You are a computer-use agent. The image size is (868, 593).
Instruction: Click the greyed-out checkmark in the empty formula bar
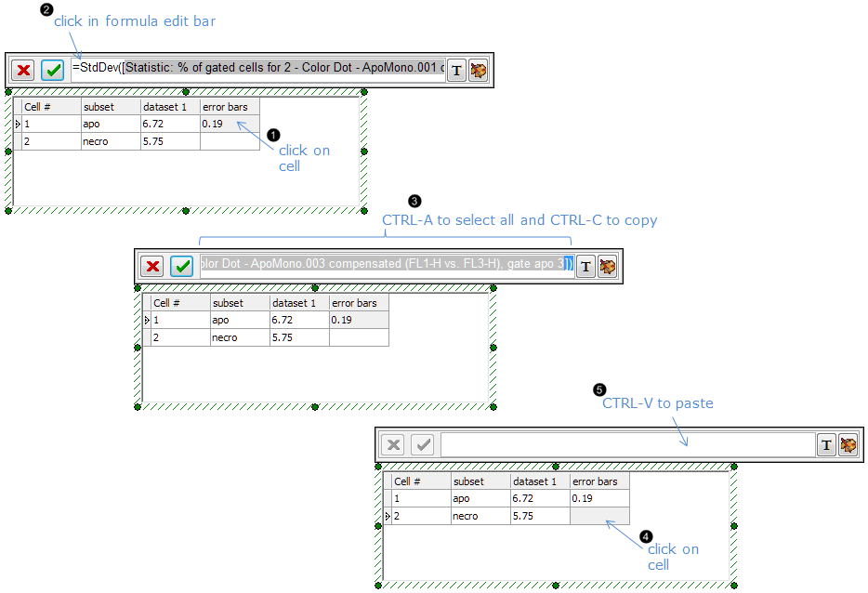(423, 445)
